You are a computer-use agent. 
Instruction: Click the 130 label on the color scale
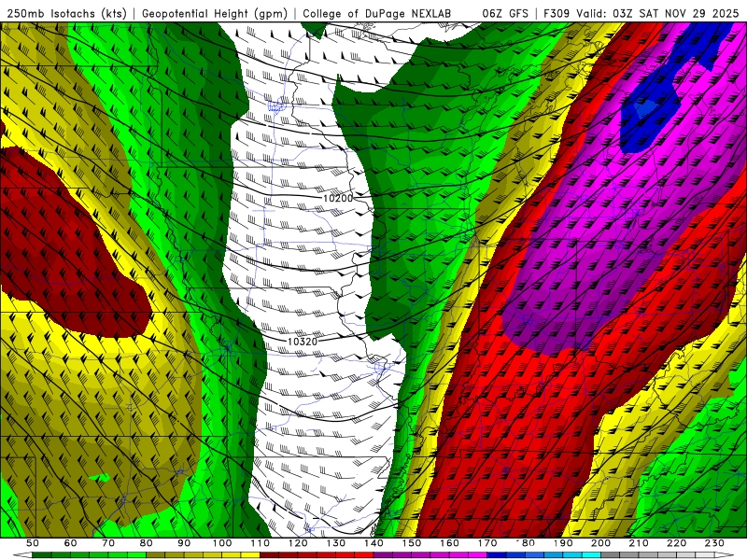(336, 543)
